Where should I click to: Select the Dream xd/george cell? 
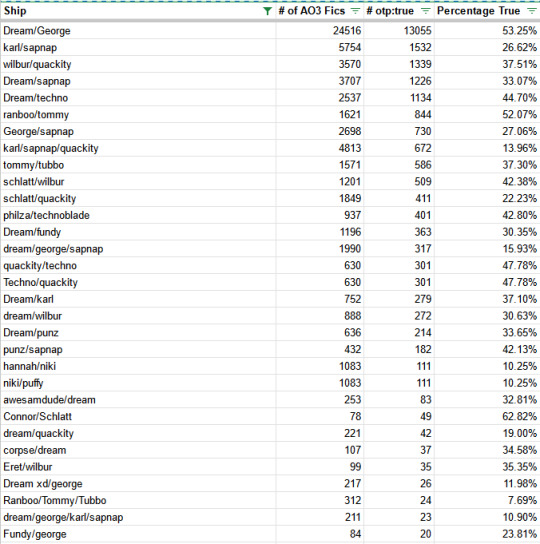138,484
